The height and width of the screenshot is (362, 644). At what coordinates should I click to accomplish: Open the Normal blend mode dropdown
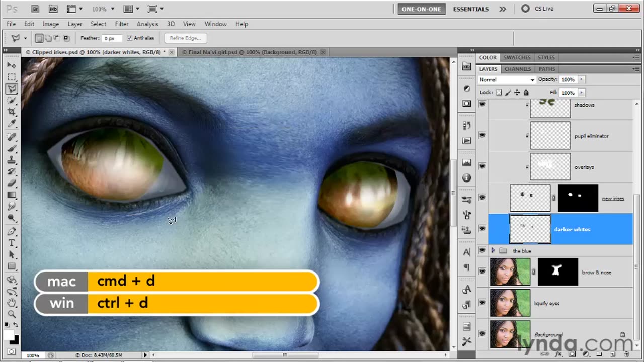(507, 80)
